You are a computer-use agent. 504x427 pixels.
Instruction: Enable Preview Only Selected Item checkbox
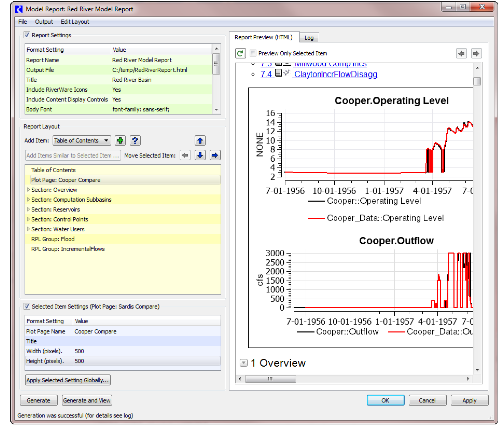[253, 53]
